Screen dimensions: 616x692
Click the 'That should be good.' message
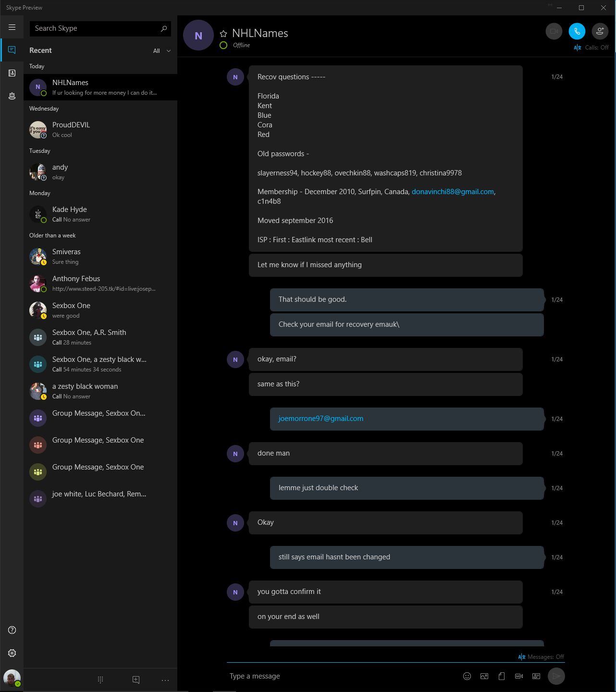407,299
